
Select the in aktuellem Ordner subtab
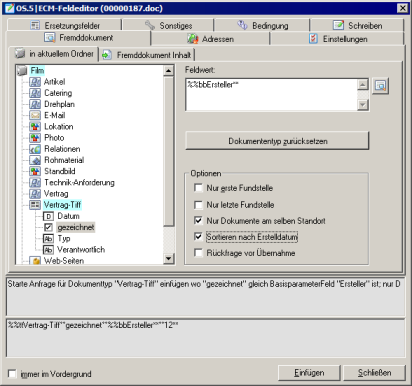tap(54, 54)
